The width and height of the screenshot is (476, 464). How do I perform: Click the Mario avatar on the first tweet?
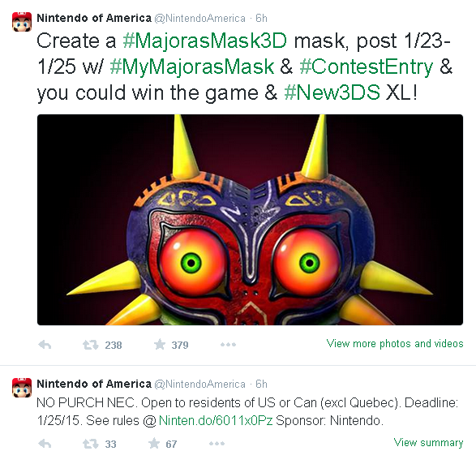tap(22, 22)
